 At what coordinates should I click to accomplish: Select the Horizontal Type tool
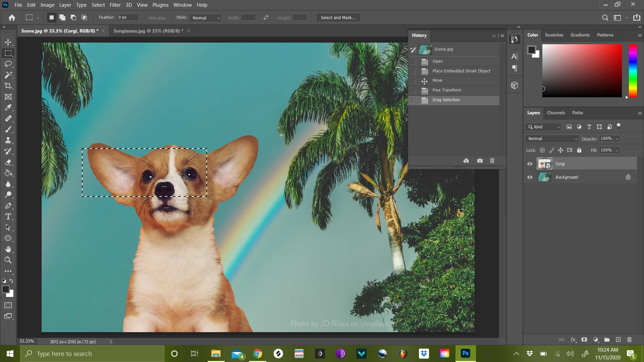click(x=8, y=217)
